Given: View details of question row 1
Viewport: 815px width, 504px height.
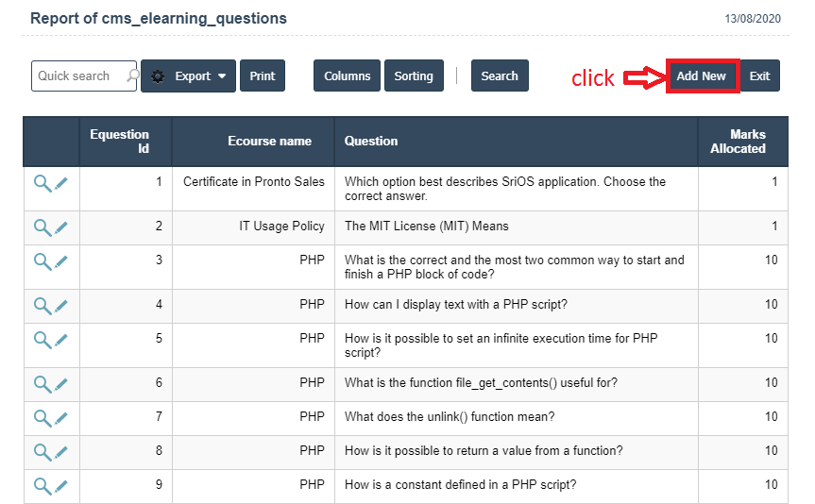Looking at the screenshot, I should (42, 183).
